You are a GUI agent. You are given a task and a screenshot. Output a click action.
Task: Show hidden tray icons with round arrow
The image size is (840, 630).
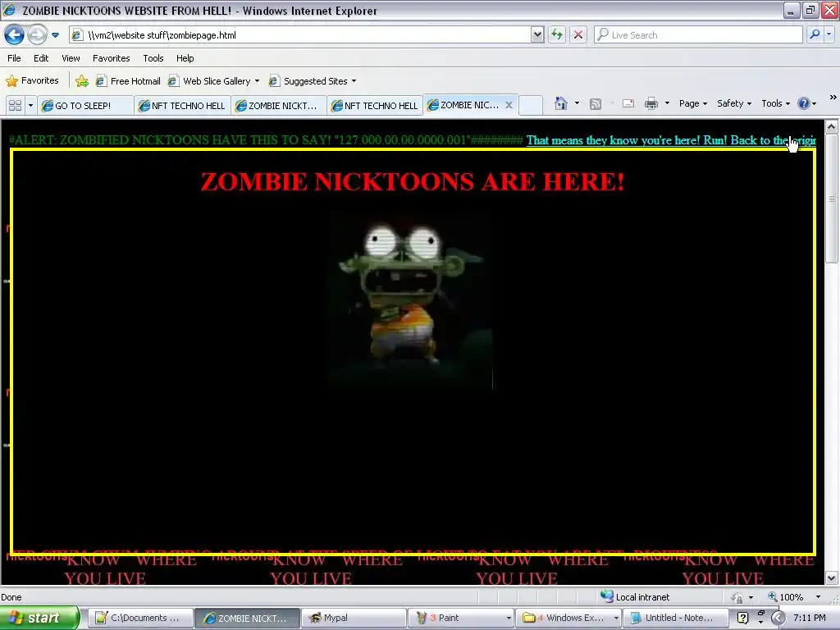click(778, 619)
